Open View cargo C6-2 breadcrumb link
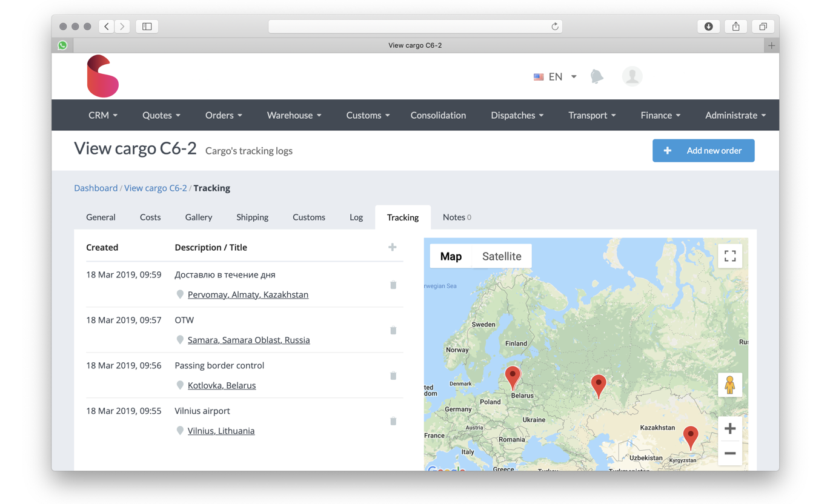Viewport: 830px width, 504px height. pyautogui.click(x=156, y=188)
